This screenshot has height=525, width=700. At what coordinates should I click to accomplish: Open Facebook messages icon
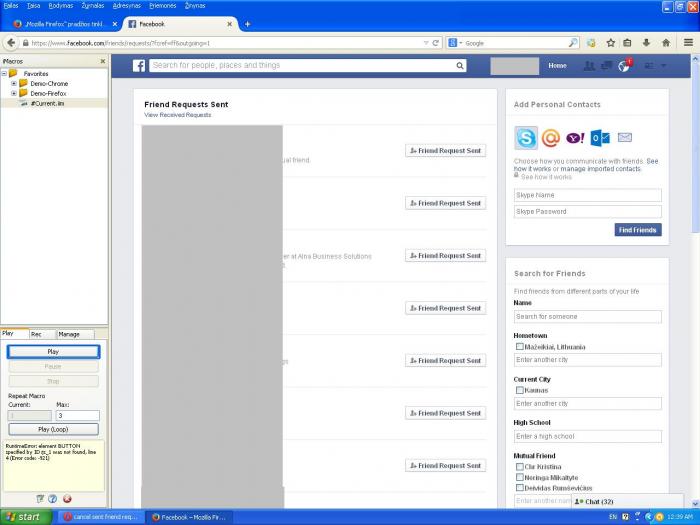pos(606,66)
